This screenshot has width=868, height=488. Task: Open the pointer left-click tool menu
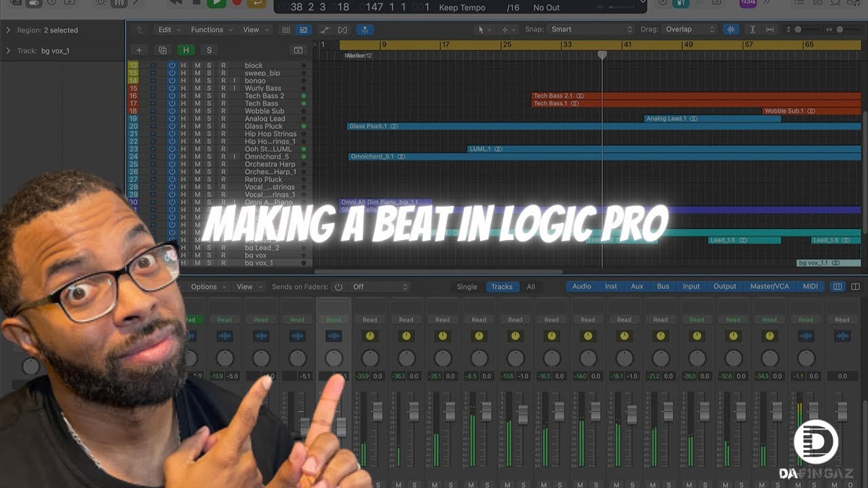pyautogui.click(x=484, y=30)
